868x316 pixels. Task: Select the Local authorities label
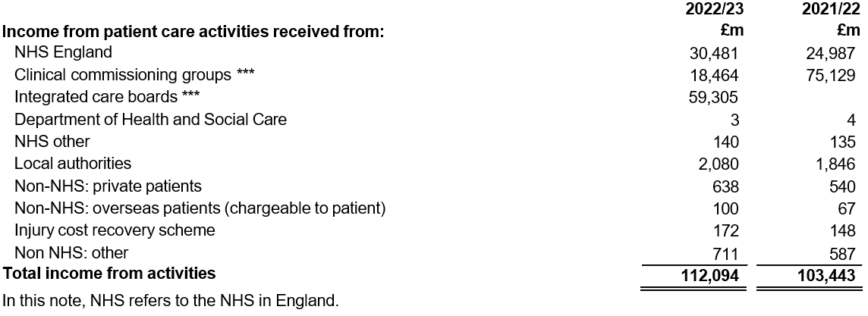click(x=73, y=164)
